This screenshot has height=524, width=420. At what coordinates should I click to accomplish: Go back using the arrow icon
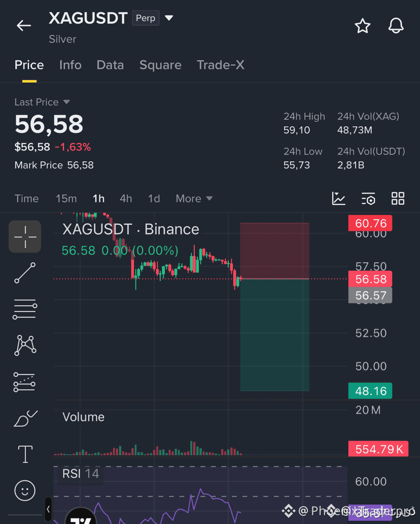(24, 25)
